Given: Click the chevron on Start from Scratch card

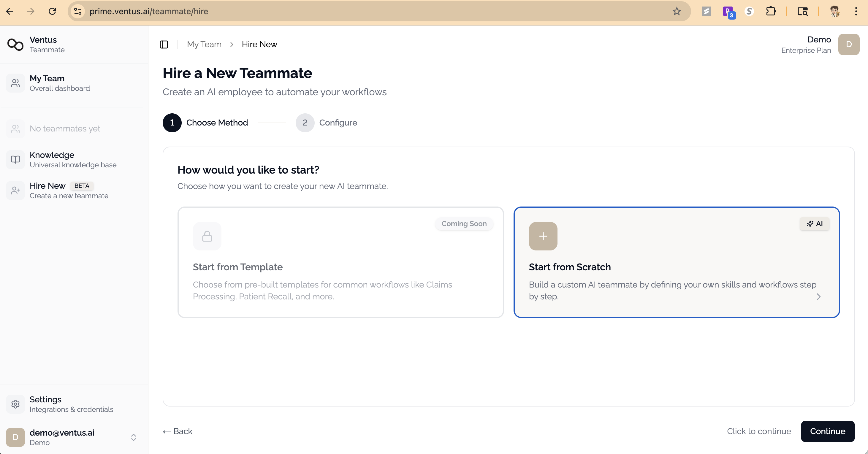Looking at the screenshot, I should (x=818, y=297).
